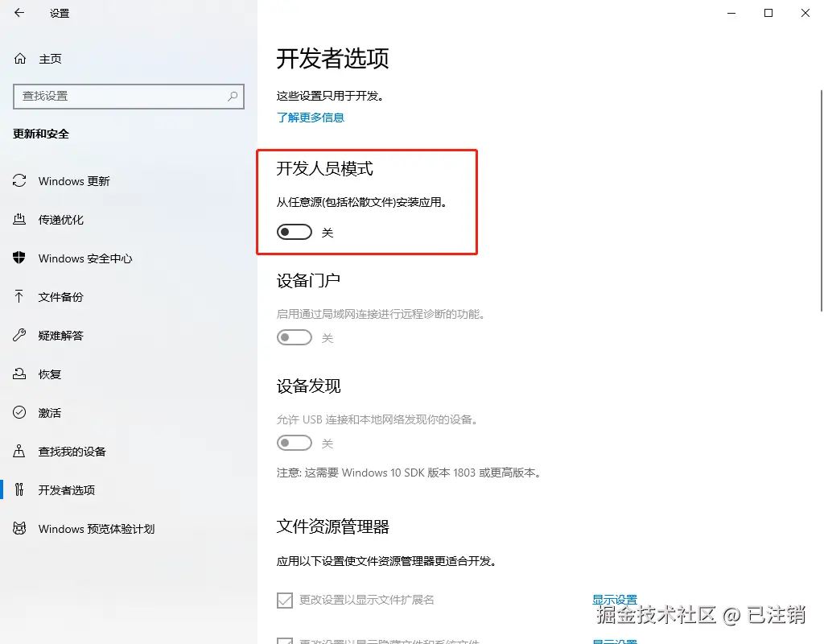Viewport: 824px width, 644px height.
Task: Click the Windows 安全中心 shield icon
Action: (19, 258)
